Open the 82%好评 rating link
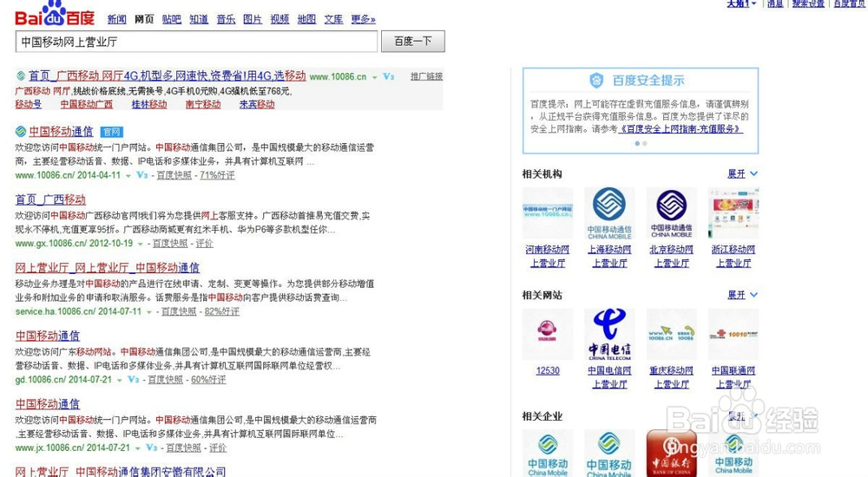 [x=222, y=311]
